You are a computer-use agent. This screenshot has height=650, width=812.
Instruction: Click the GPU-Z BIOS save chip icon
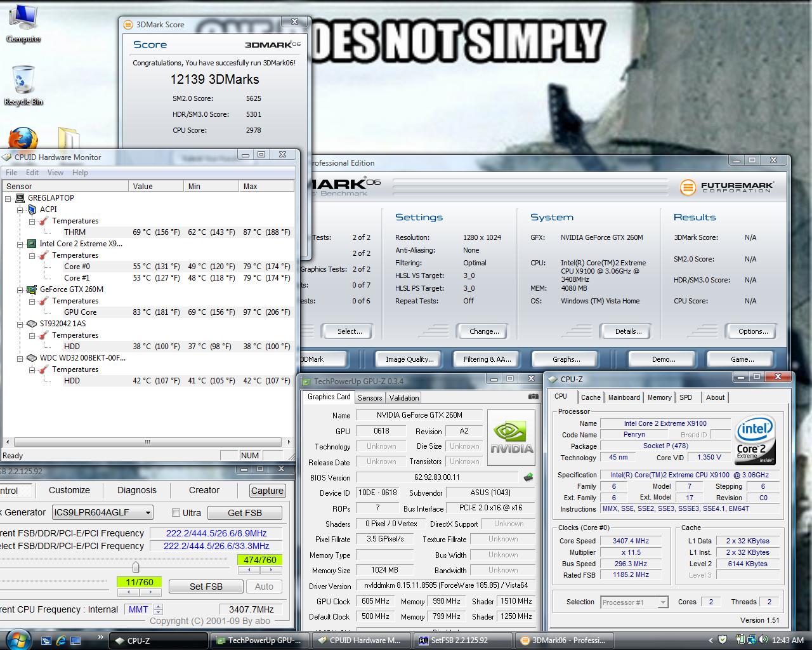click(528, 477)
